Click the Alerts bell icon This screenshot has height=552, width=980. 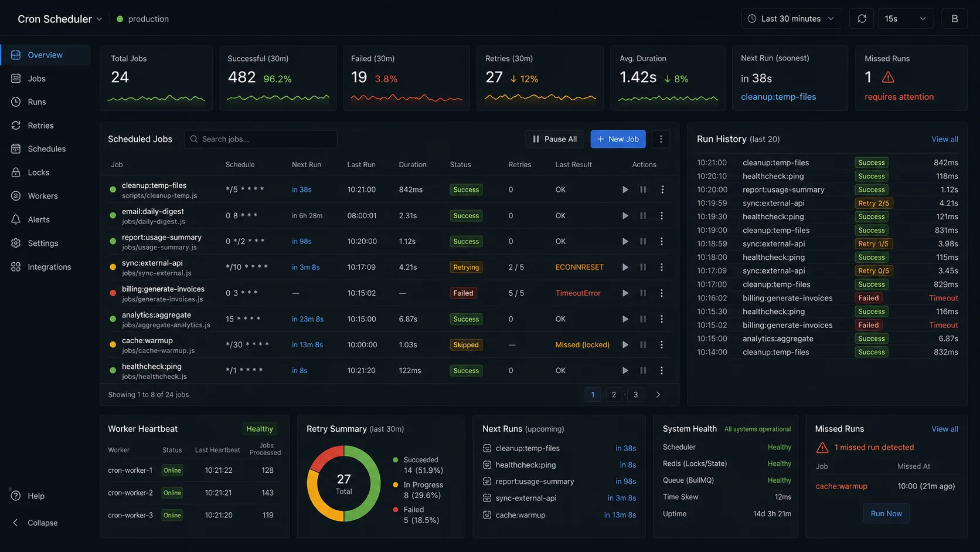pos(16,219)
